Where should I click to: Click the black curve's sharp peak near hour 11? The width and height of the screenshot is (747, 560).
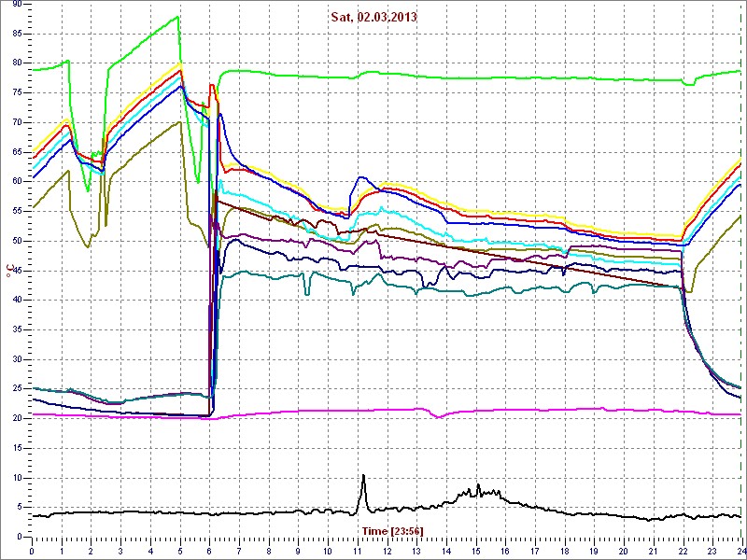[x=363, y=475]
